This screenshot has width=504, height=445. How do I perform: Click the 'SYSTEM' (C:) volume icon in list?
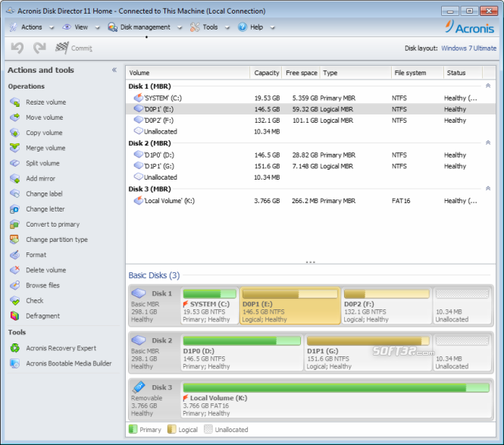[138, 98]
